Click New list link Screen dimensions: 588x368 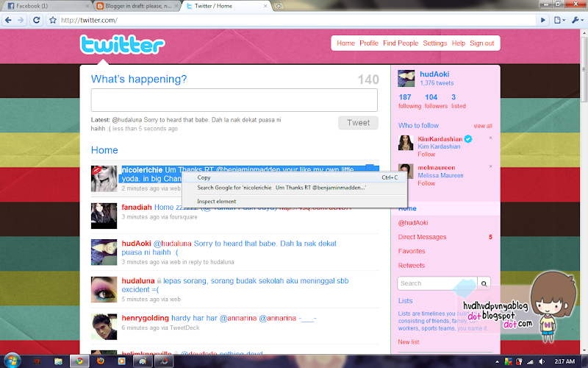409,342
